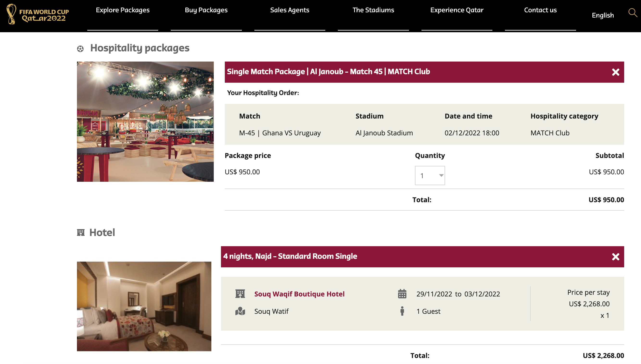The image size is (641, 364).
Task: Click the MATCH Club hospitality lounge photo
Action: tap(145, 122)
